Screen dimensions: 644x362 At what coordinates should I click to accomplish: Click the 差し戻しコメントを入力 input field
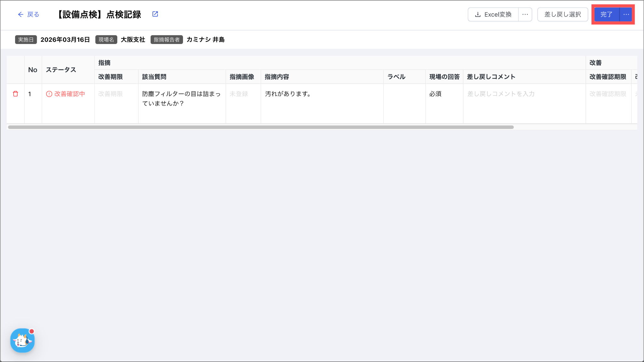(501, 94)
